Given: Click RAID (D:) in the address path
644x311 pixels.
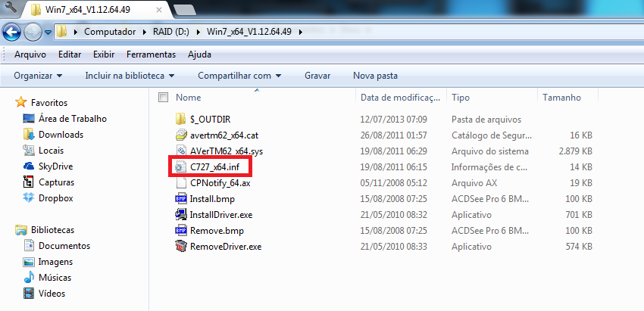Looking at the screenshot, I should 171,32.
